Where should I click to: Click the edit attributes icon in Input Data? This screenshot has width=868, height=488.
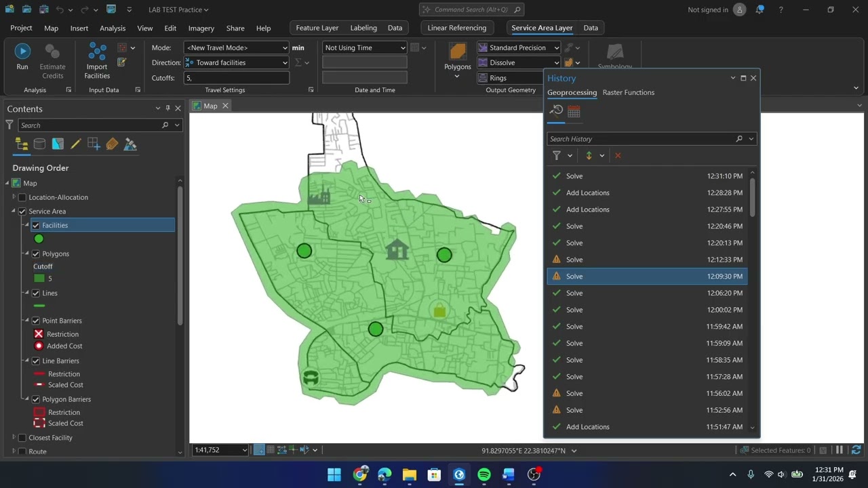[122, 62]
